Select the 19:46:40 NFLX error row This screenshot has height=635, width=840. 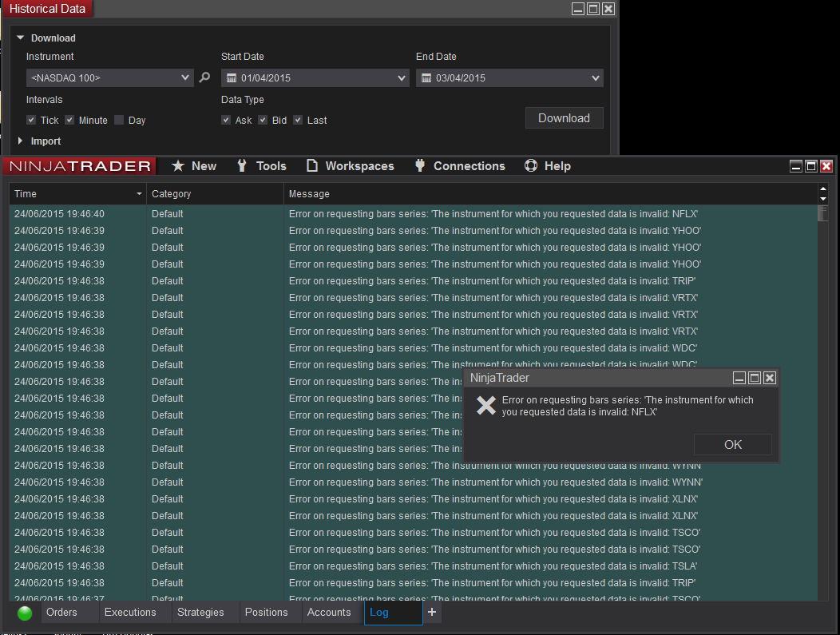[x=413, y=214]
